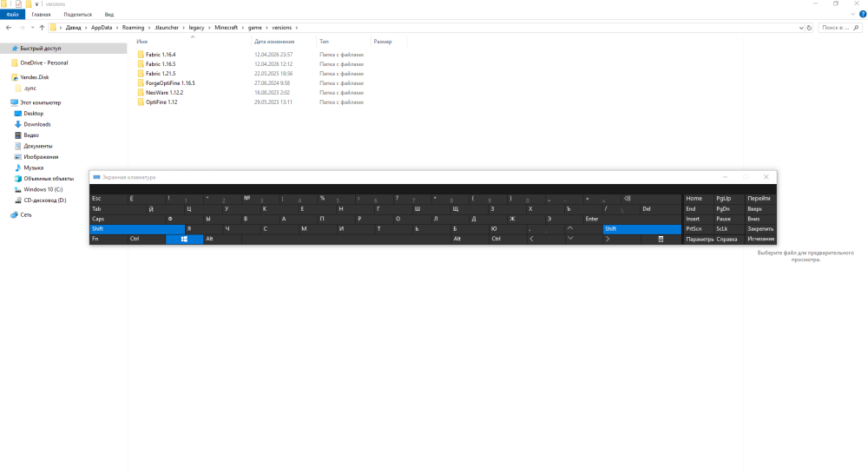Screen dimensions: 868x473
Task: Toggle ScLk key on on-screen keyboard
Action: click(x=728, y=228)
